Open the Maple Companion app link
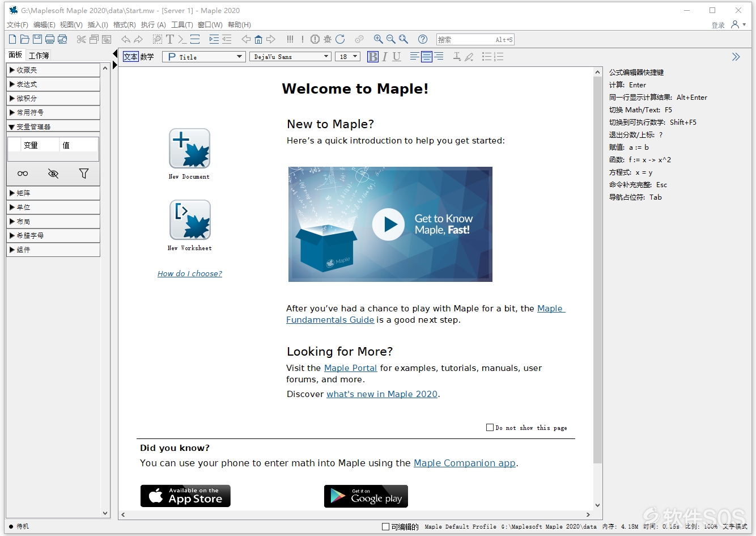756x536 pixels. tap(465, 463)
